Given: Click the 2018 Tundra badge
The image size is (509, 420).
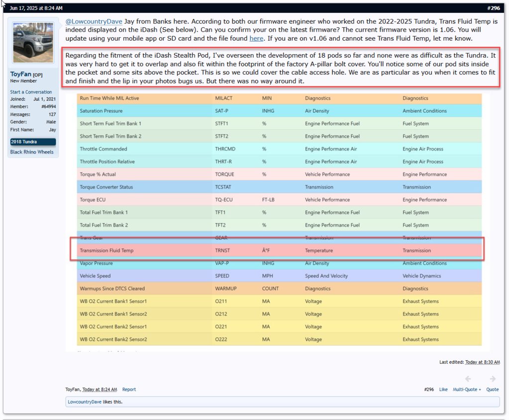Looking at the screenshot, I should click(33, 142).
